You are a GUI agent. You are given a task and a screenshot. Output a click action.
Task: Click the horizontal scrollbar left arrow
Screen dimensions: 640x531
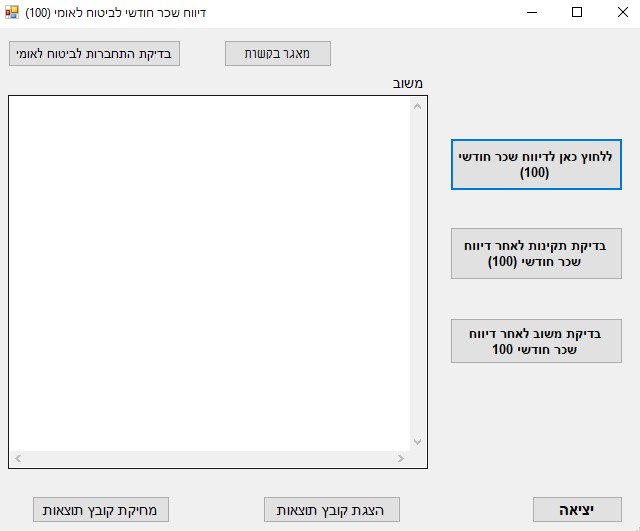coord(18,458)
